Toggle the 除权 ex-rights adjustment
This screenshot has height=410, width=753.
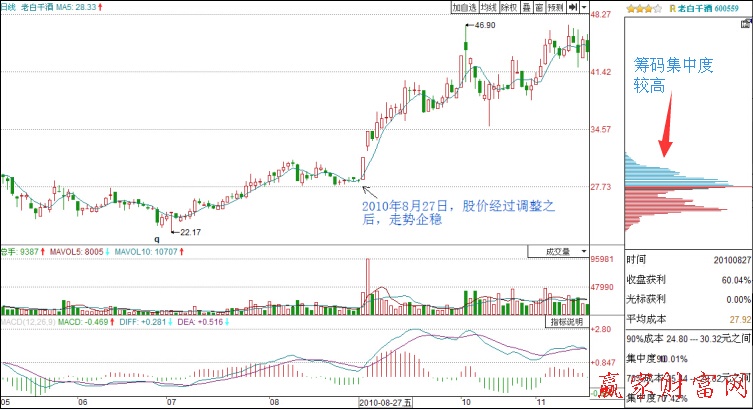(x=508, y=7)
